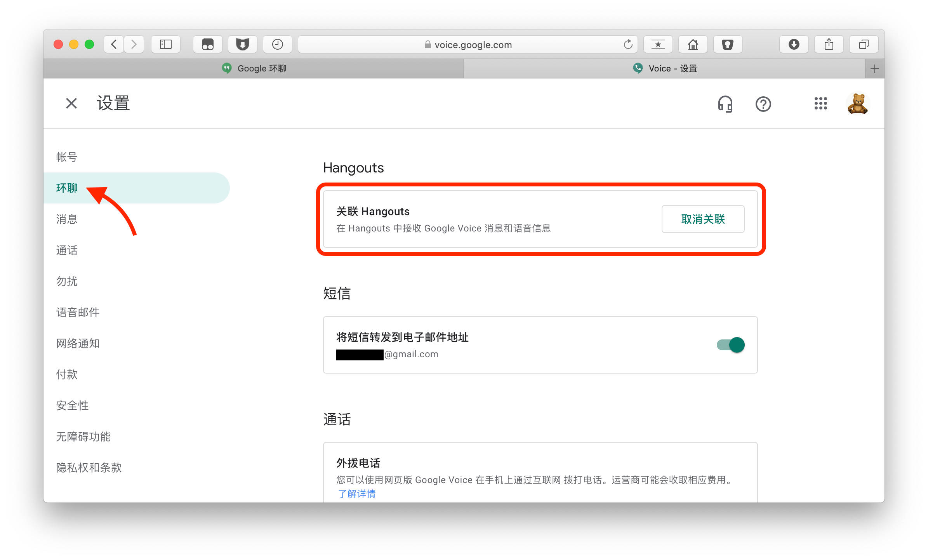
Task: Click the teddy bear account avatar
Action: coord(857,104)
